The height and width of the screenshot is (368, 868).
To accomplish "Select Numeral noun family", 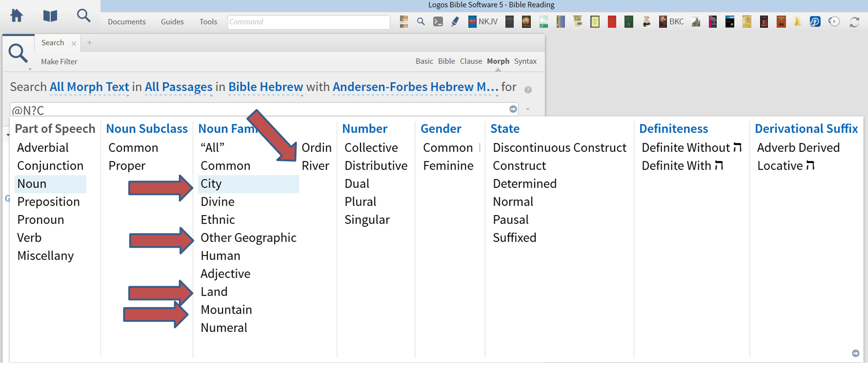I will point(224,328).
